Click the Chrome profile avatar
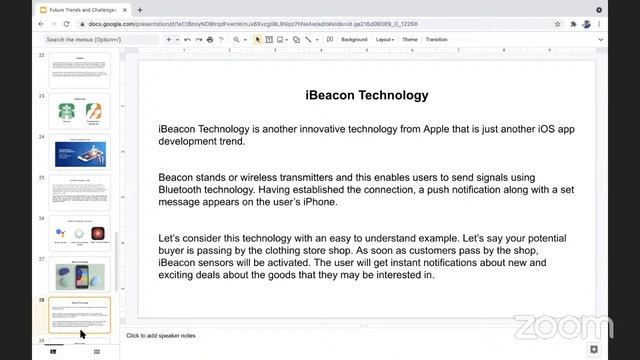Screen dimensions: 640x360 click(x=587, y=24)
